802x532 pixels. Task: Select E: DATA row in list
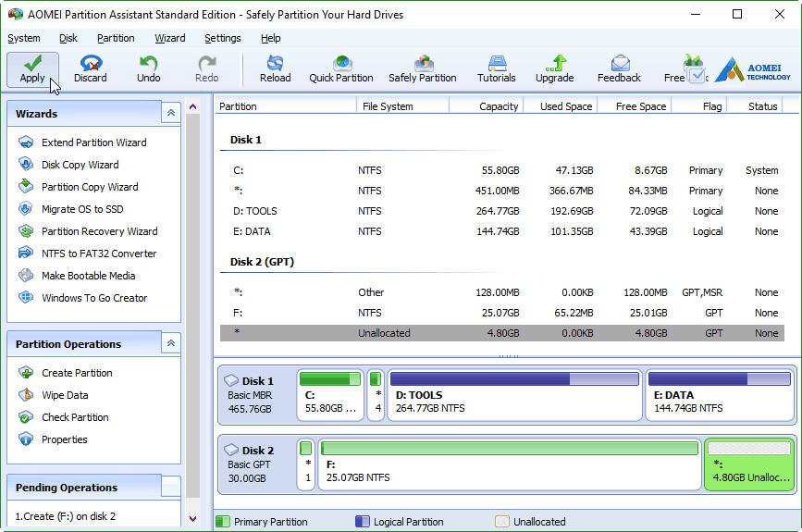pos(501,231)
